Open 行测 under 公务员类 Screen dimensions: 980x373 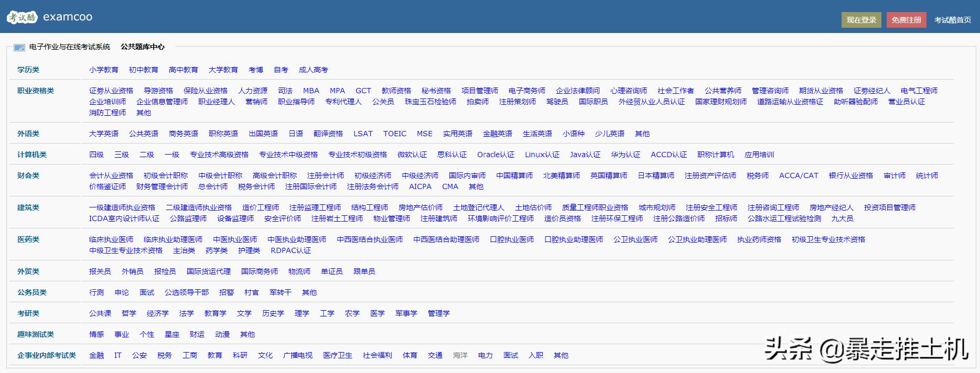96,292
